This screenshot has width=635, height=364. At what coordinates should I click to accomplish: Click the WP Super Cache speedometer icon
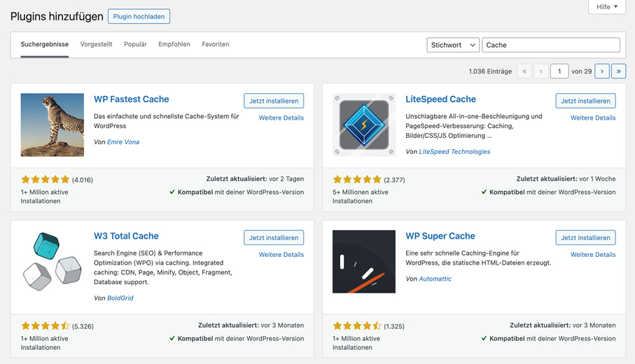[364, 262]
